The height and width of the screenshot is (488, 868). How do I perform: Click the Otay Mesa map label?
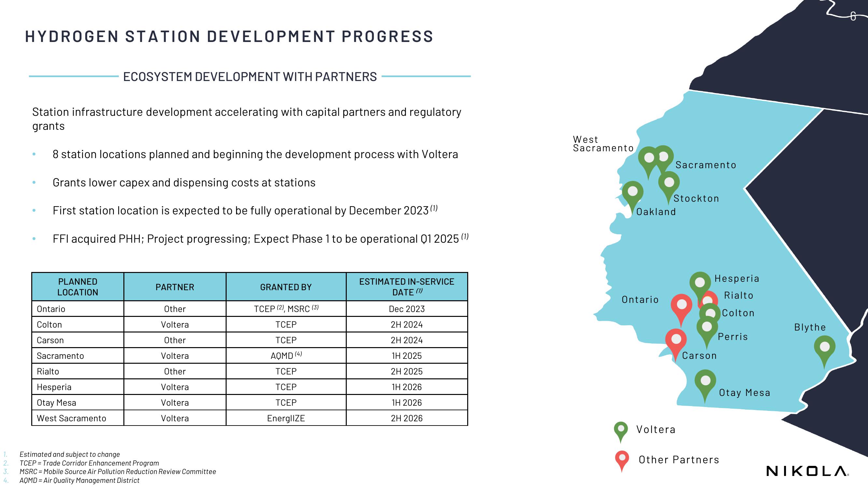point(745,393)
